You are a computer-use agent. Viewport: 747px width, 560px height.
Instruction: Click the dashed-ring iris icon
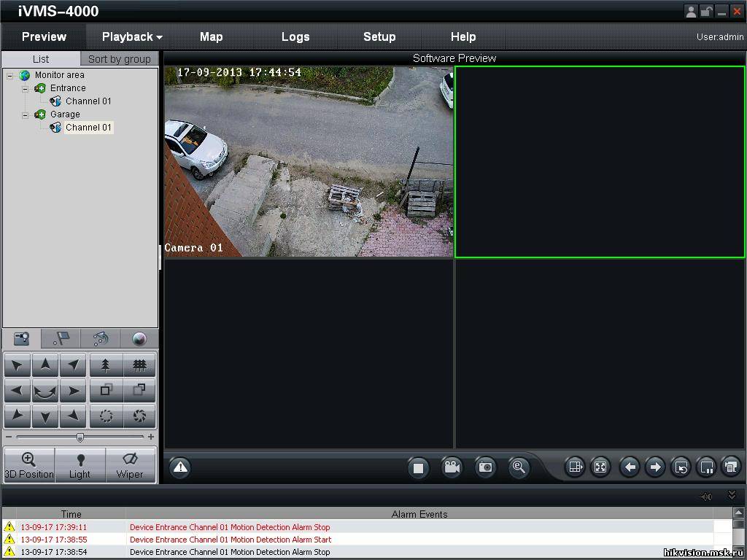point(106,416)
